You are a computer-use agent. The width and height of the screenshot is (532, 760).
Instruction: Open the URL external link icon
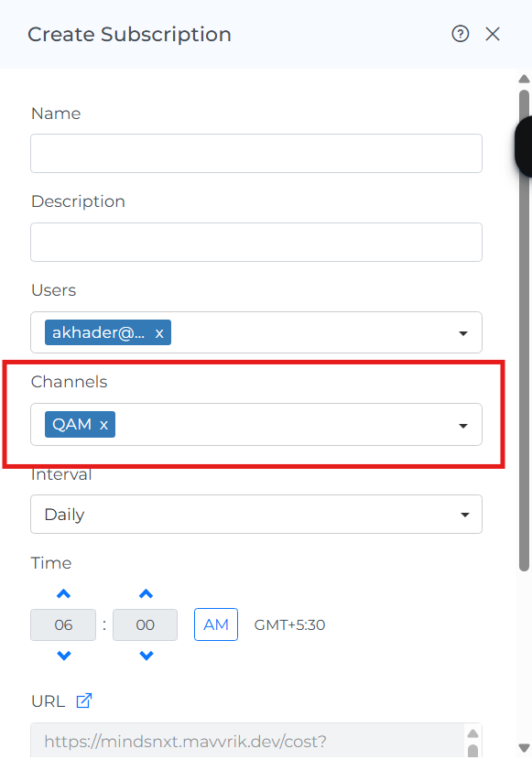(84, 700)
